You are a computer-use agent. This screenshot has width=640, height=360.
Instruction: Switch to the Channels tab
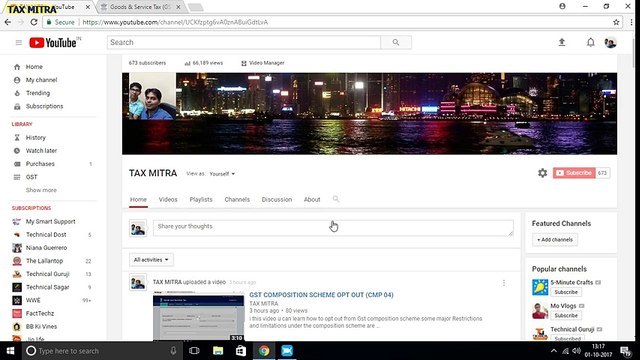coord(237,200)
